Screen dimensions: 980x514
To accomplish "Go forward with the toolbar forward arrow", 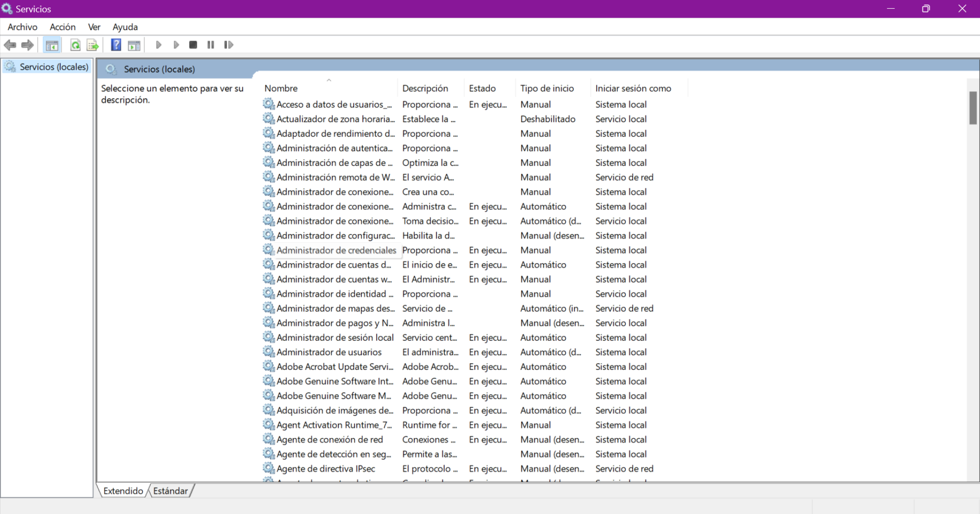I will click(x=28, y=45).
